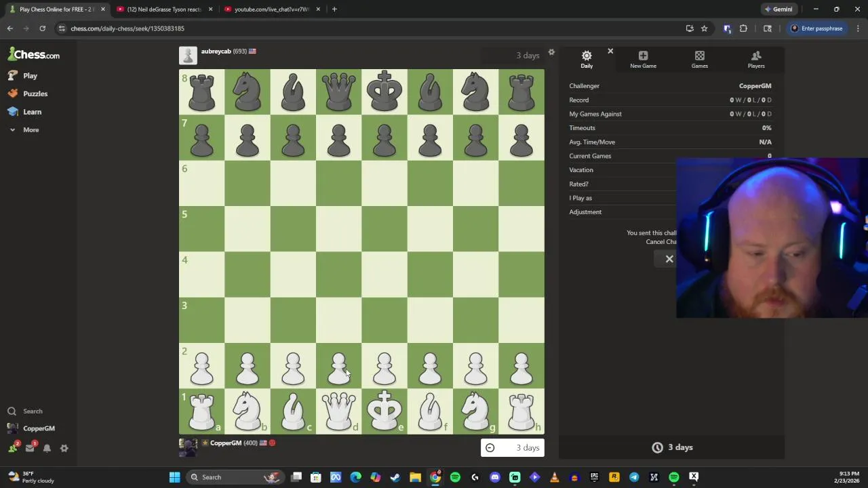Click the address bar URL
Viewport: 868px width, 488px height.
127,28
